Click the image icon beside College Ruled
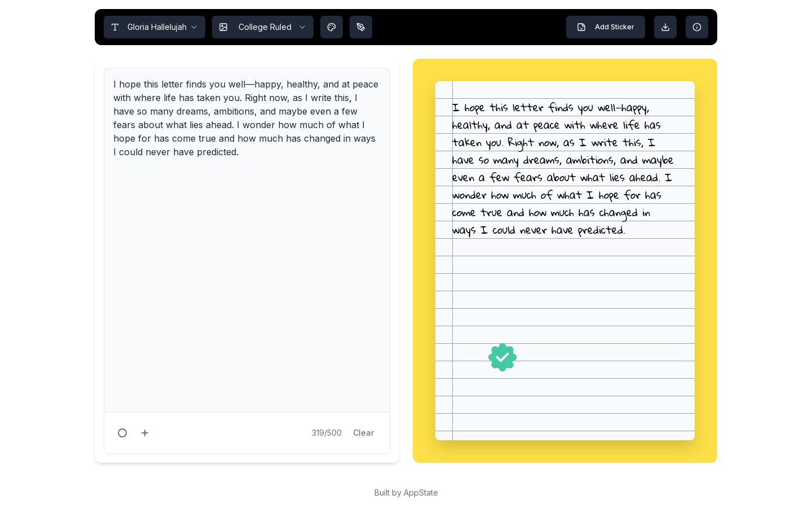The image size is (812, 508). pyautogui.click(x=223, y=27)
